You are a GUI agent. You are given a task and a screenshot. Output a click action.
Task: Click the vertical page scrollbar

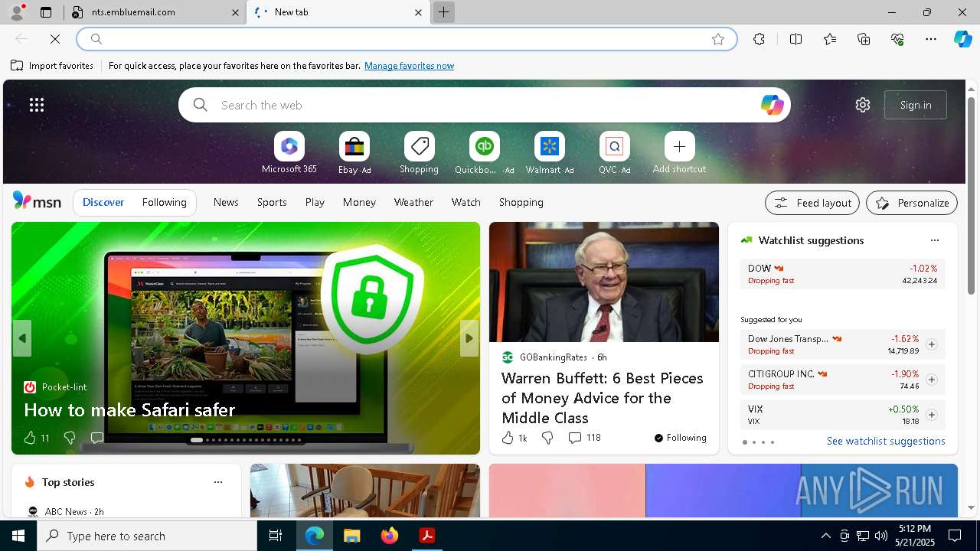pos(971,195)
